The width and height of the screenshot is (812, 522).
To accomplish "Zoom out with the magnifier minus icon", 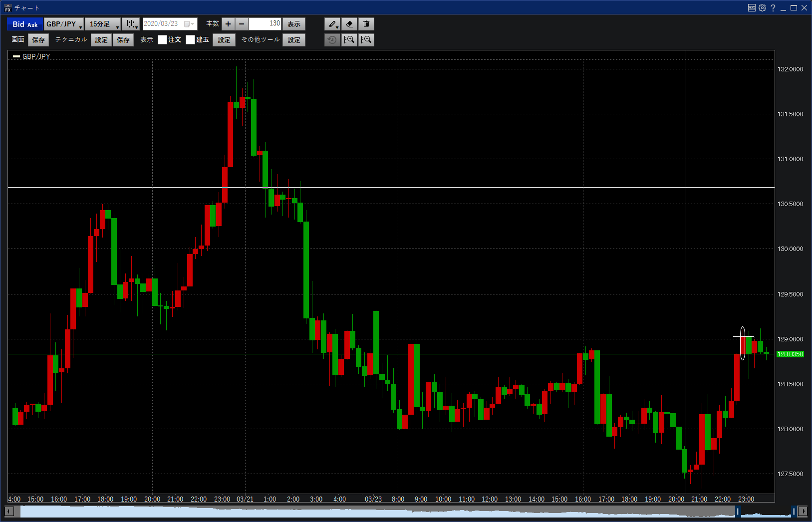I will tap(366, 40).
